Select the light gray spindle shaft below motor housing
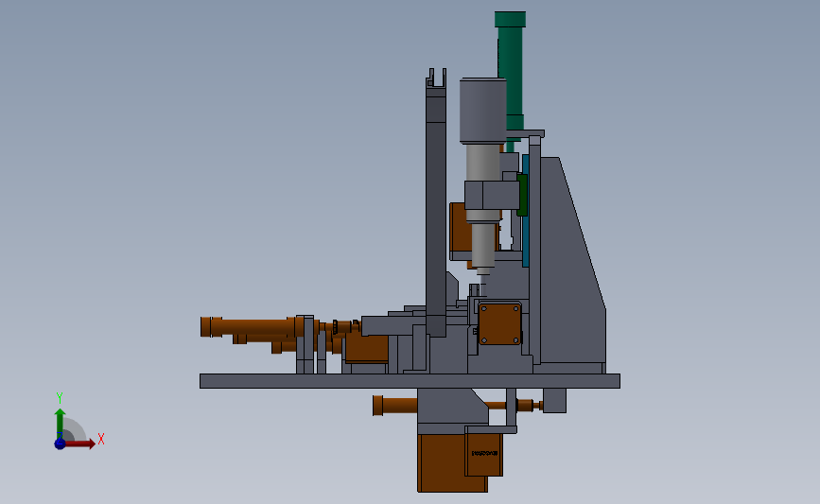The image size is (820, 504). coord(482,162)
